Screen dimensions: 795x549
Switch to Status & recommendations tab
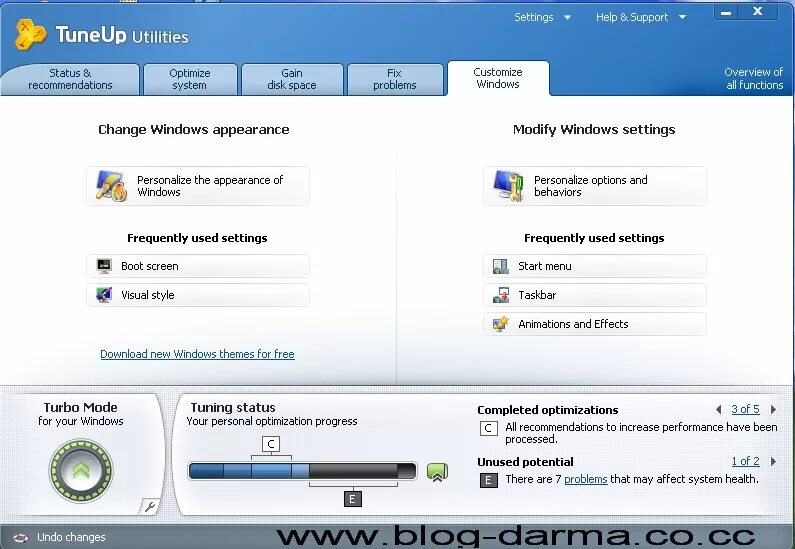click(70, 79)
